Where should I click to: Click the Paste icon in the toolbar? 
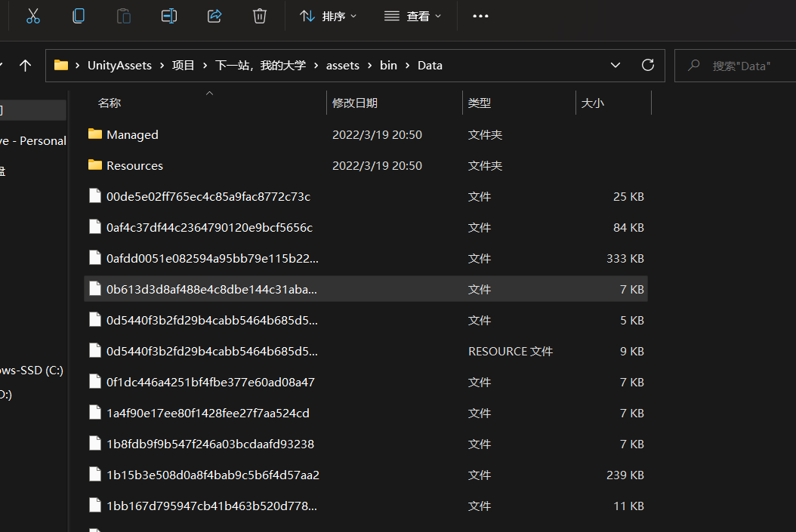(x=124, y=15)
